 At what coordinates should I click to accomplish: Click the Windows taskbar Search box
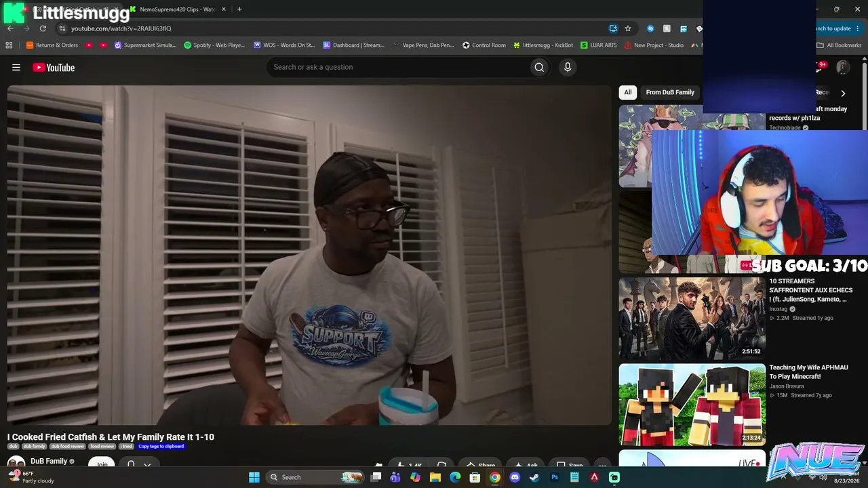coord(315,477)
